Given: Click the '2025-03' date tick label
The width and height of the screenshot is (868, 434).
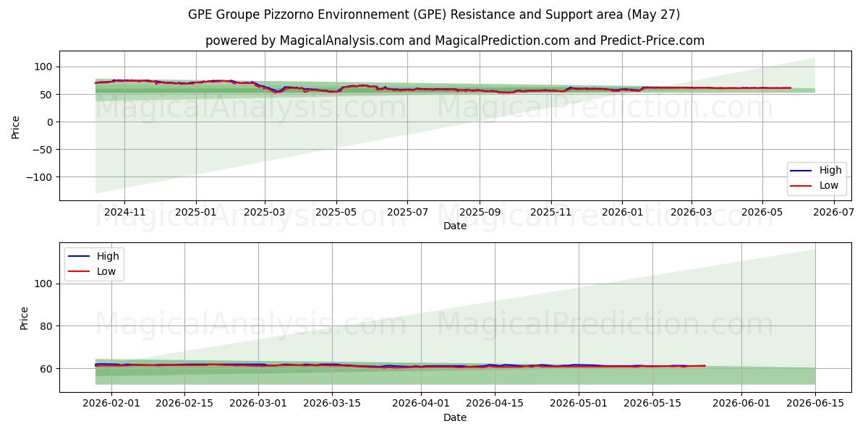Looking at the screenshot, I should coord(265,212).
